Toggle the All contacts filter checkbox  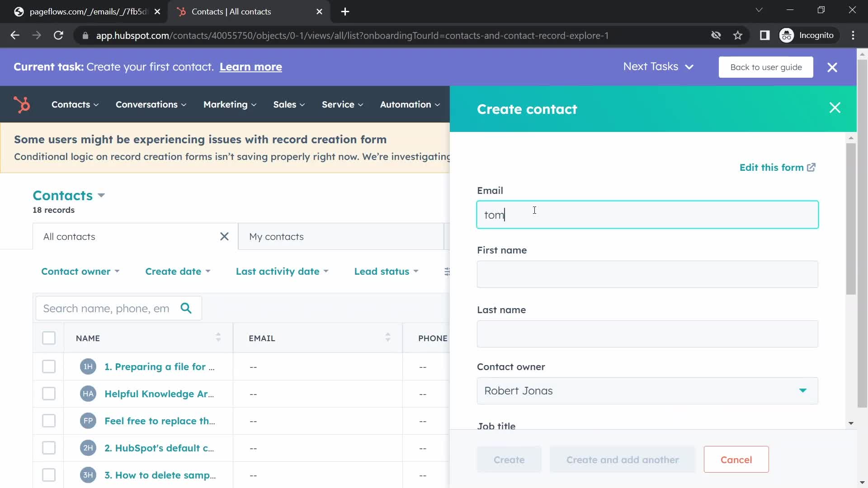point(49,338)
